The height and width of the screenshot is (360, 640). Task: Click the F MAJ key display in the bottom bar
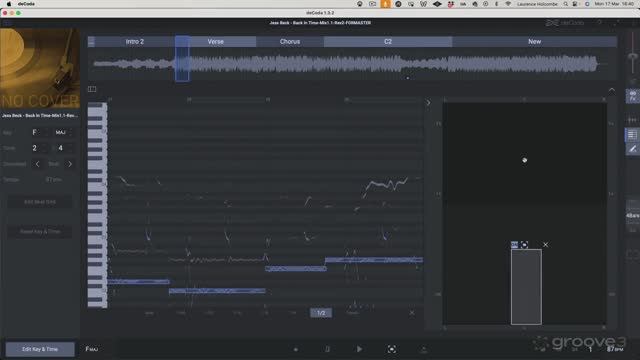[91, 349]
